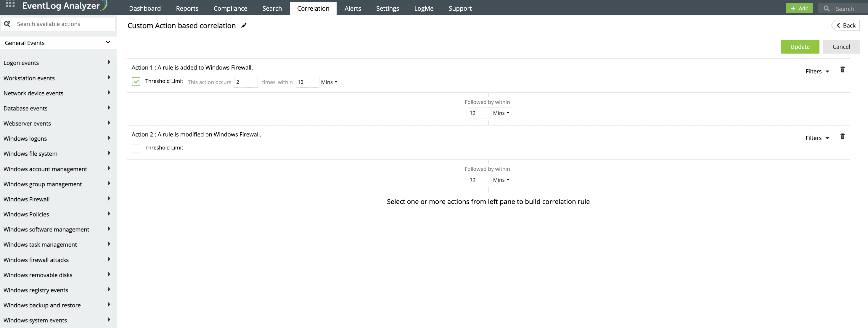Viewport: 868px width, 328px height.
Task: Click the search actions icon in left pane
Action: click(7, 24)
